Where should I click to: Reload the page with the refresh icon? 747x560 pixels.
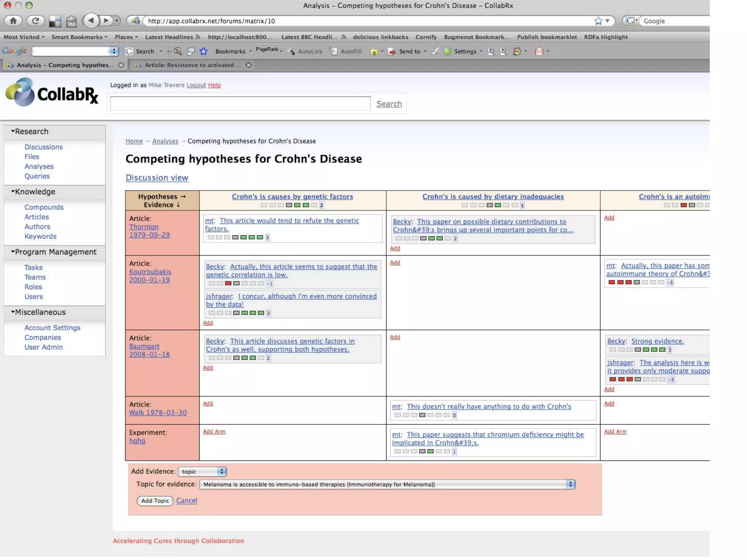pyautogui.click(x=35, y=21)
